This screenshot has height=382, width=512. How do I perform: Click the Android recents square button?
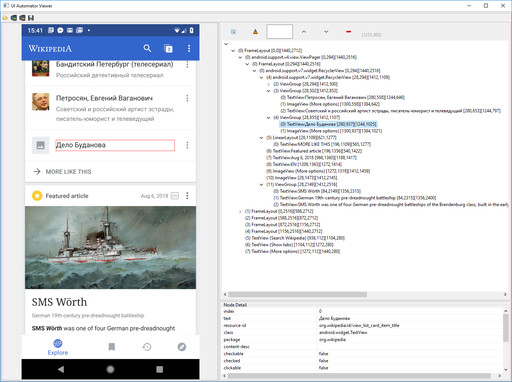(160, 369)
